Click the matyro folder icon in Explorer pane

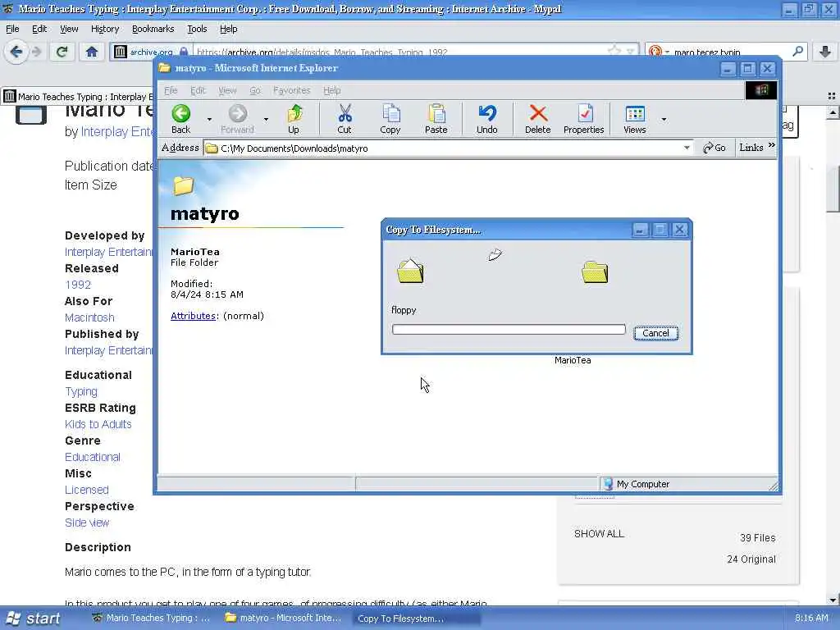click(x=183, y=185)
